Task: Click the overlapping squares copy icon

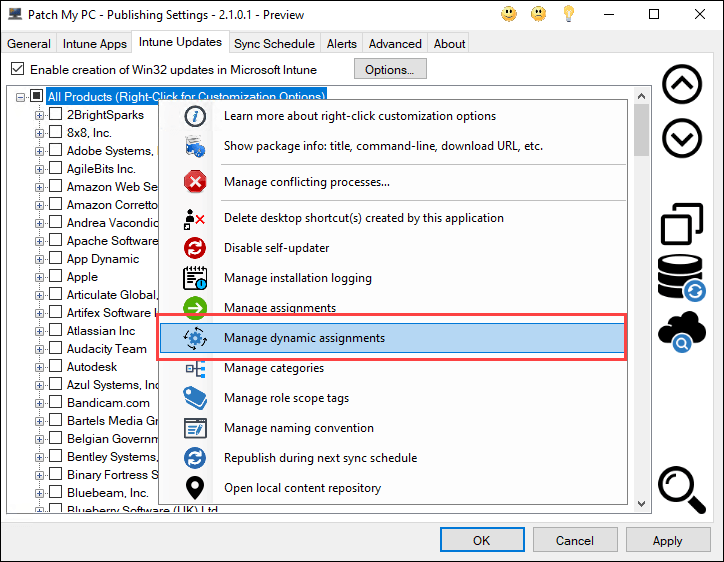Action: coord(682,224)
